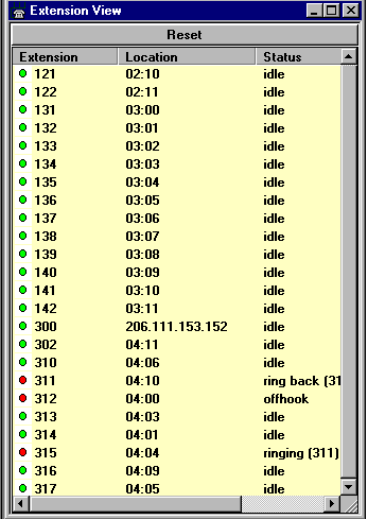Viewport: 367px width, 519px height.
Task: Click the 'offhook' status text
Action: (x=286, y=399)
